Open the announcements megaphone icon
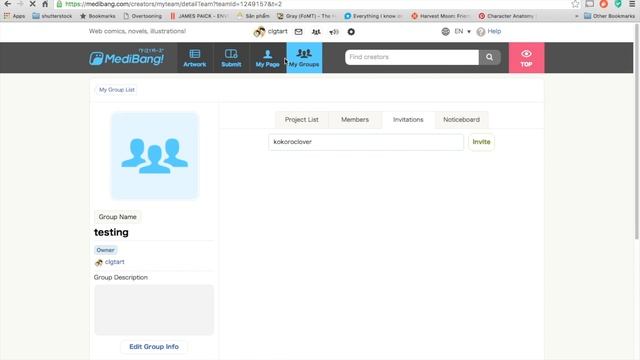Screen dimensions: 640x360 coord(334,31)
